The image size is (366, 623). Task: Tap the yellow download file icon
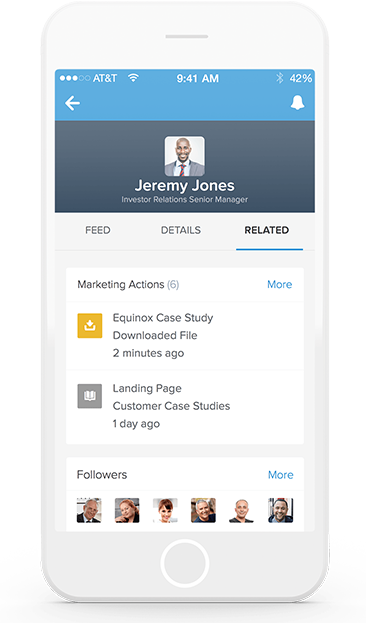coord(90,326)
